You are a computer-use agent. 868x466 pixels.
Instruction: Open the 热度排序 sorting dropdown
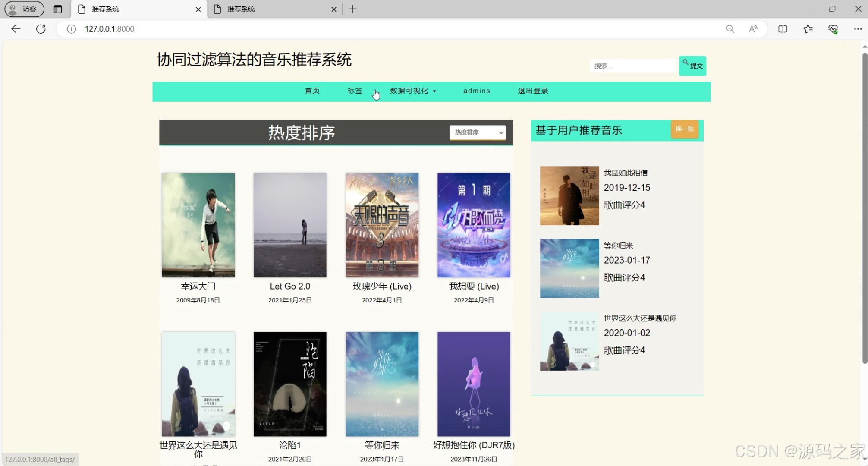[x=477, y=132]
